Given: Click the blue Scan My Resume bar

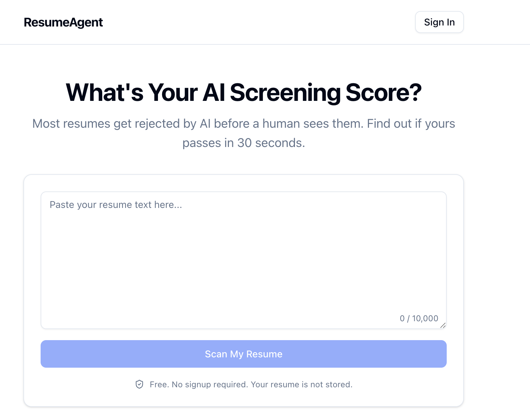Looking at the screenshot, I should 243,354.
